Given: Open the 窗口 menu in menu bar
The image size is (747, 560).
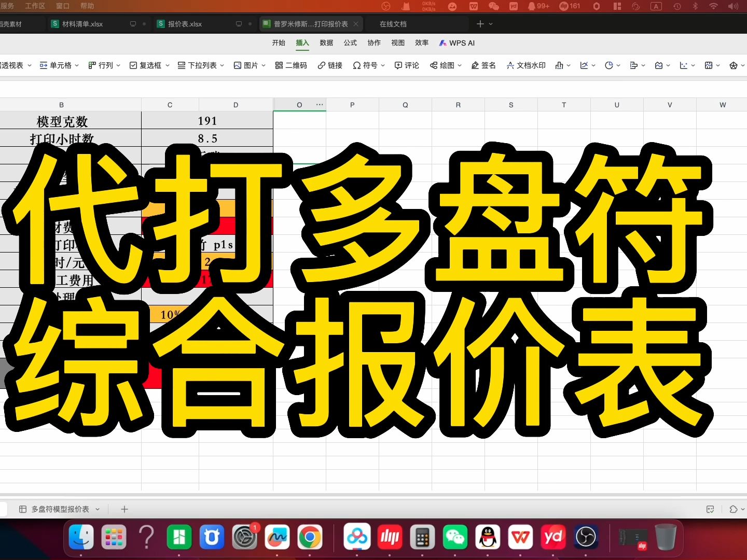Looking at the screenshot, I should click(63, 6).
